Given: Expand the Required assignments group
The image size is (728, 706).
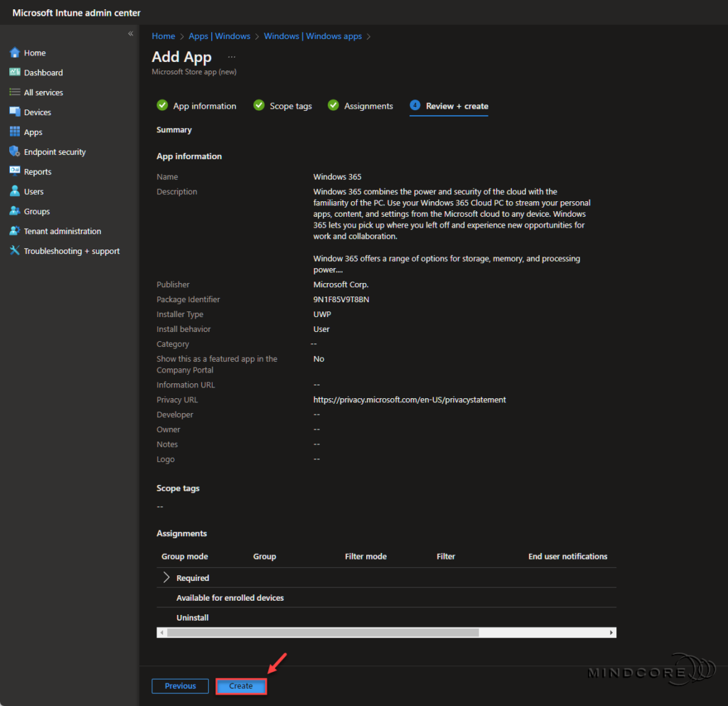Looking at the screenshot, I should pos(166,577).
